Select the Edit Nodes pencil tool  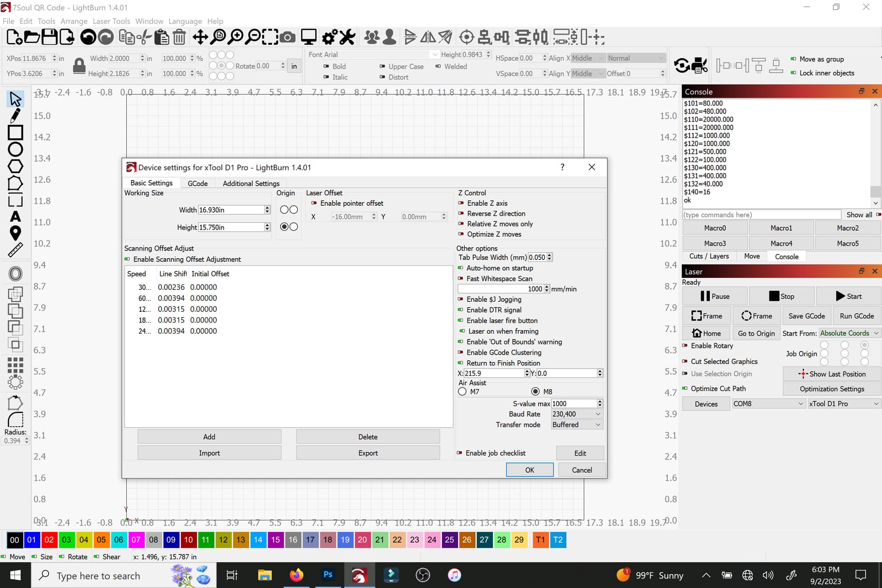point(15,116)
